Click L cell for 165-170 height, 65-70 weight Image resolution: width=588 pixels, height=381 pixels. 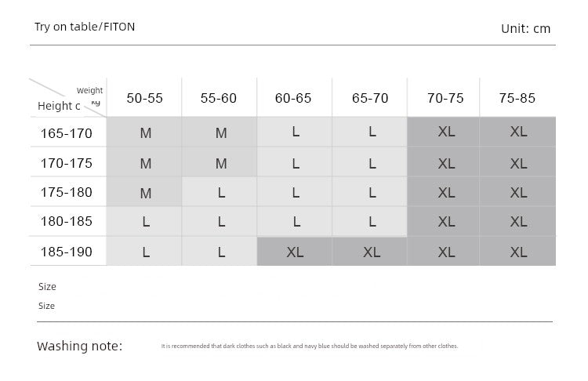(x=372, y=132)
